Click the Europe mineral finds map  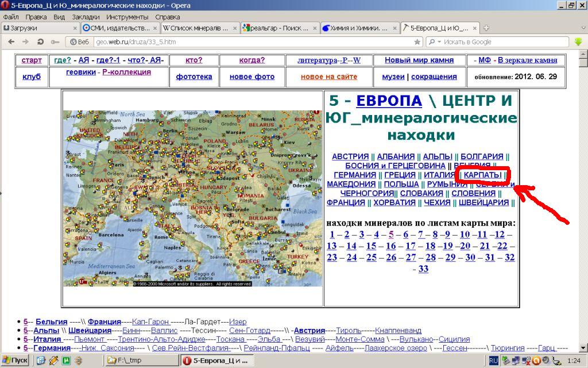click(x=192, y=198)
